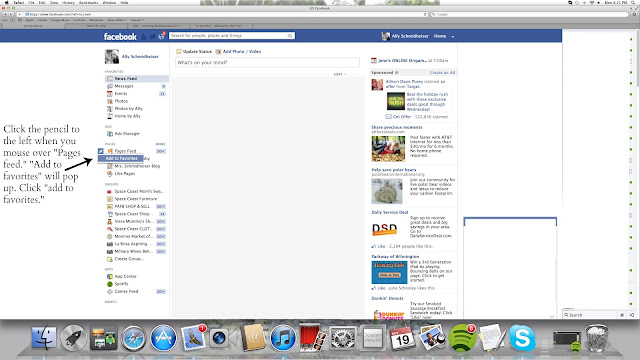Click the pencil edit icon beside Pages Feed
This screenshot has width=640, height=360.
click(100, 151)
